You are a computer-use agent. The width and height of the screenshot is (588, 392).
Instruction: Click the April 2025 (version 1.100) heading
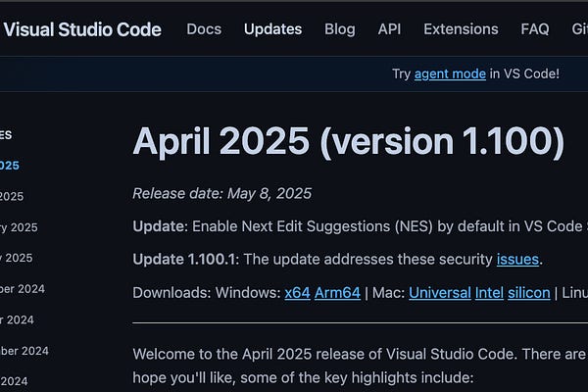point(349,142)
